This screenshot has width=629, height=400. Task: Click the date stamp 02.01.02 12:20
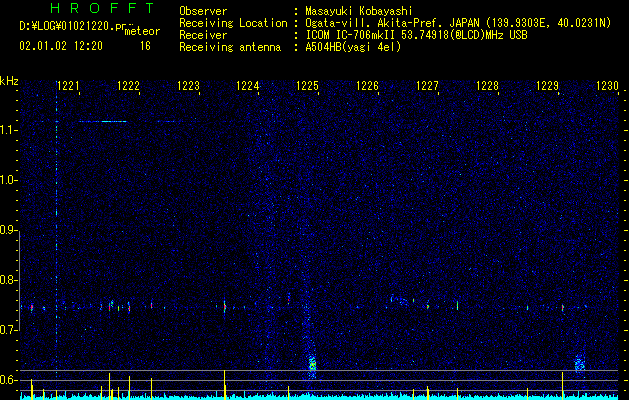(61, 46)
